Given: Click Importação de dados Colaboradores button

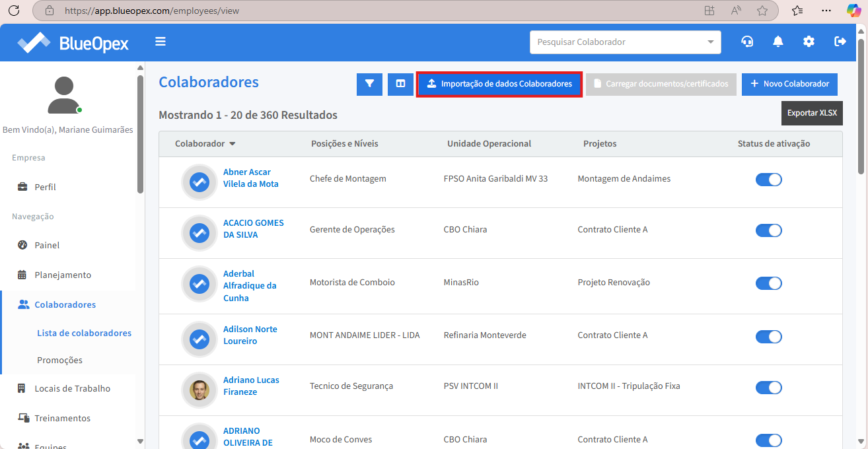Looking at the screenshot, I should click(499, 84).
